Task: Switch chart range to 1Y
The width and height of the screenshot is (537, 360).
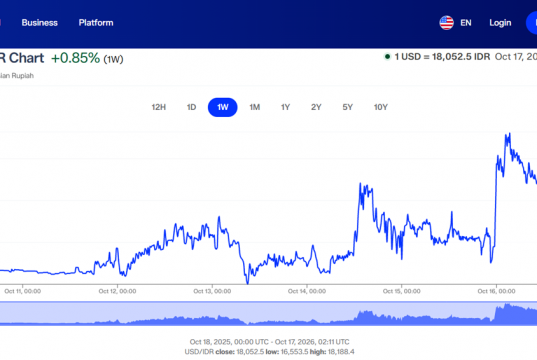Action: [285, 107]
